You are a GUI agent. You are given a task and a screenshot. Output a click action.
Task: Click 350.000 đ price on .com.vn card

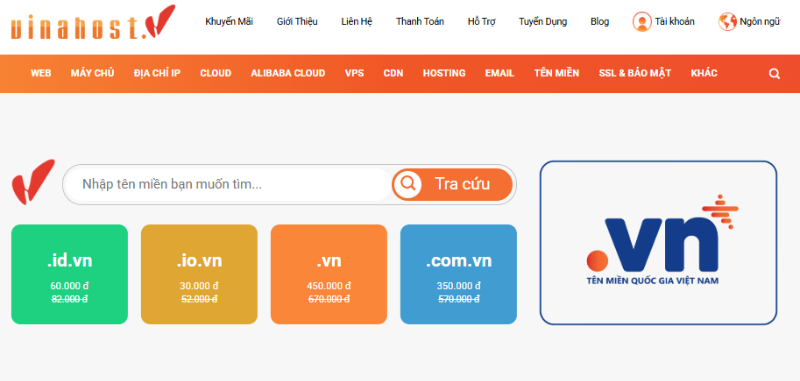click(x=458, y=286)
